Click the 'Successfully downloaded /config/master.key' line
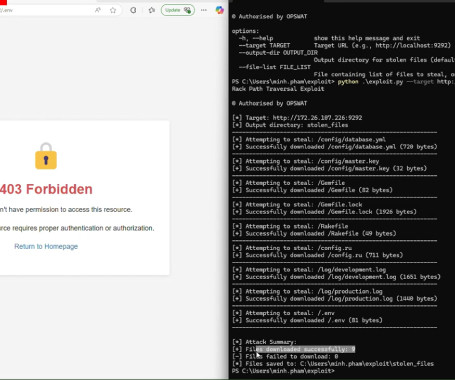Viewport: 455px width, 380px height. click(x=329, y=168)
